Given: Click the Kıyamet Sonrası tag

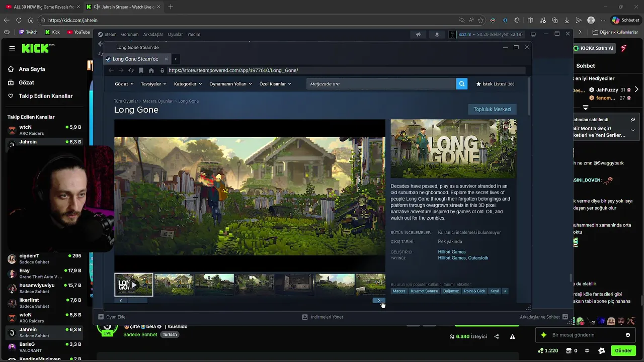Looking at the screenshot, I should point(424,291).
